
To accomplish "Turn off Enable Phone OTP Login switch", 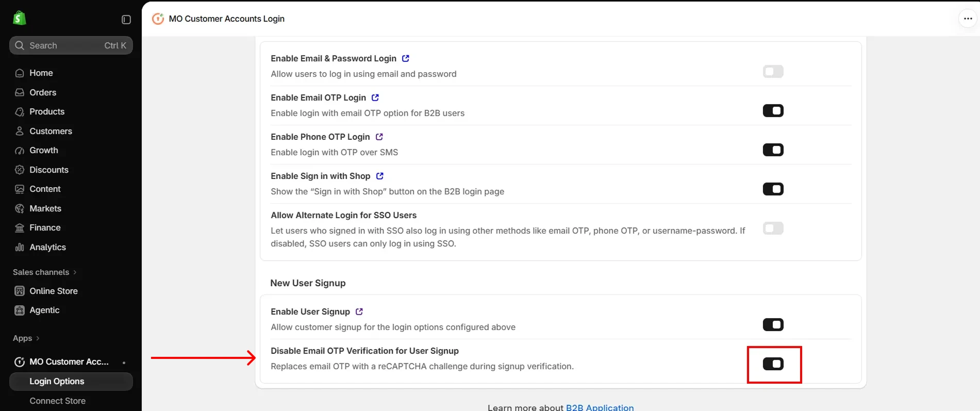I will pyautogui.click(x=773, y=150).
